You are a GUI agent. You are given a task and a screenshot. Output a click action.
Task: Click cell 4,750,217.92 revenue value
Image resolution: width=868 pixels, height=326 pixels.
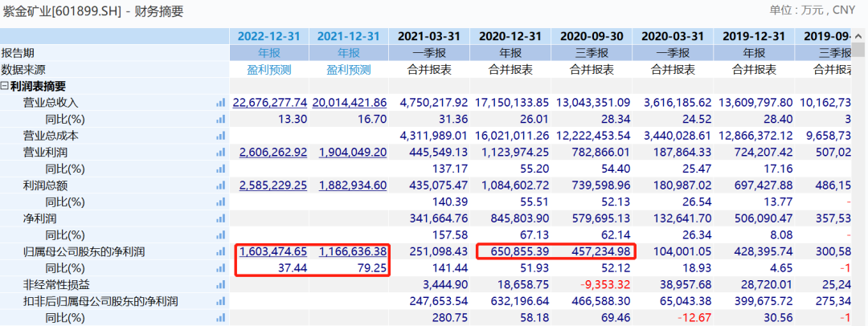(434, 103)
